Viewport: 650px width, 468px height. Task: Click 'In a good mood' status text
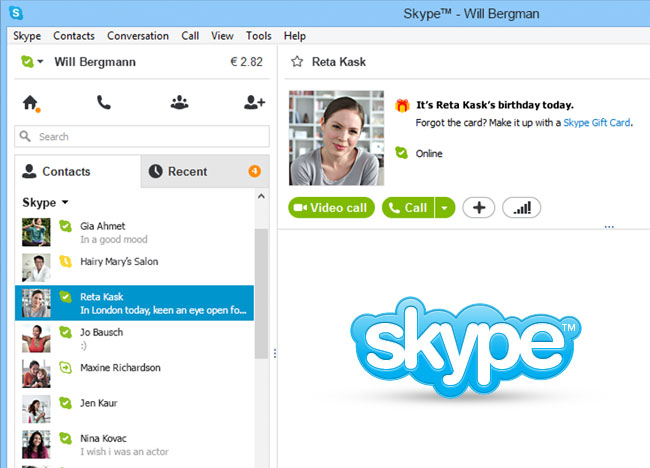coord(114,239)
